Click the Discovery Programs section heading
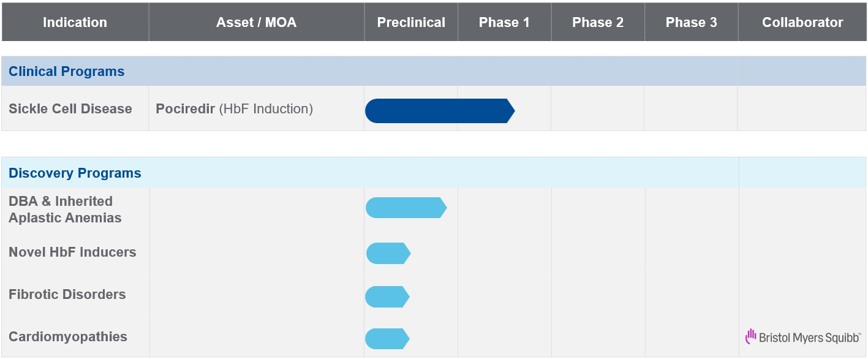The width and height of the screenshot is (868, 359). click(x=75, y=173)
